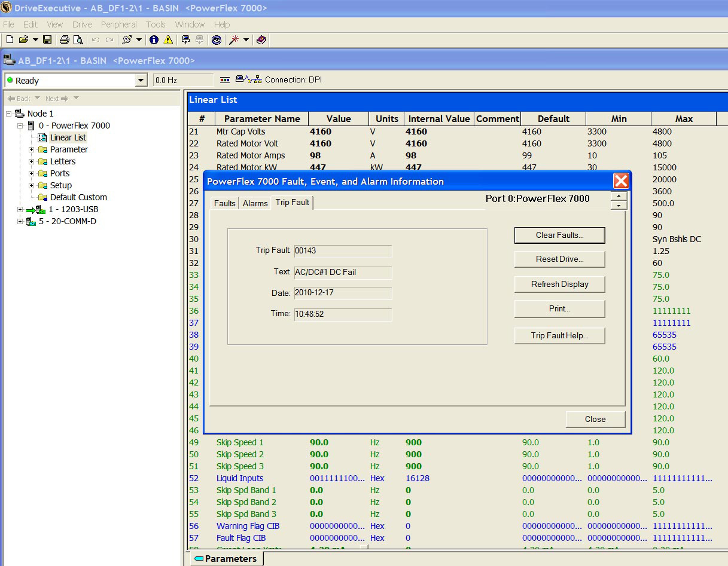This screenshot has width=728, height=566.
Task: Click the port spinner down arrow
Action: pos(619,205)
